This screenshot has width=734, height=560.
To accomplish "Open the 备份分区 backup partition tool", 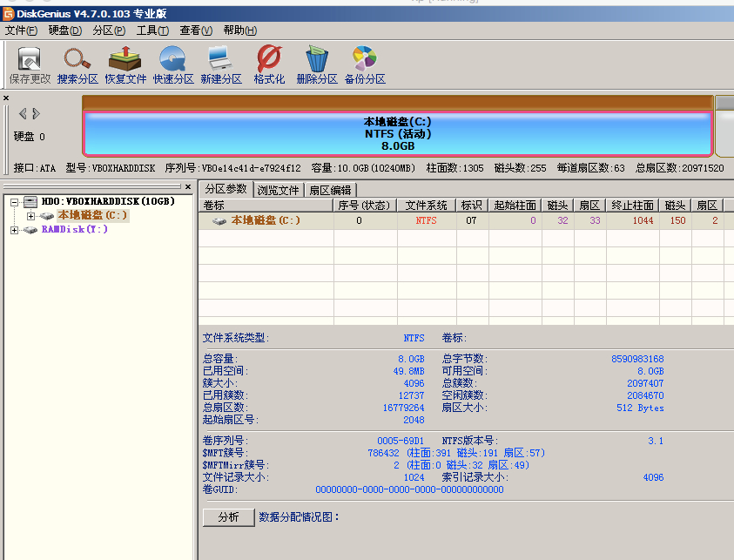I will (x=365, y=65).
